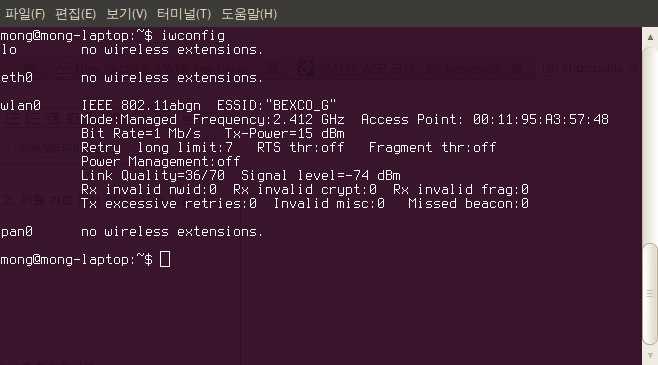Open the 도움말(H) help menu

[x=249, y=14]
